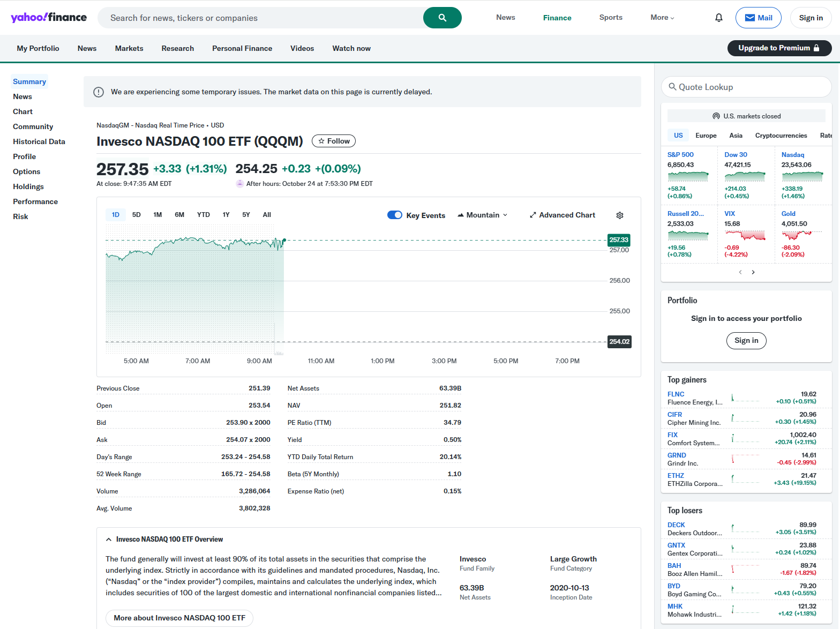Image resolution: width=840 pixels, height=629 pixels.
Task: Open Mail with the envelope button
Action: tap(758, 18)
